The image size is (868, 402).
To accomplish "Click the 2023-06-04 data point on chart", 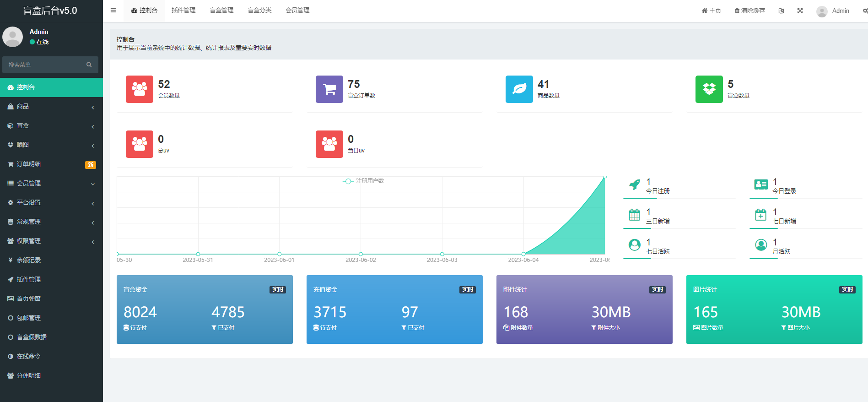I will pyautogui.click(x=523, y=254).
